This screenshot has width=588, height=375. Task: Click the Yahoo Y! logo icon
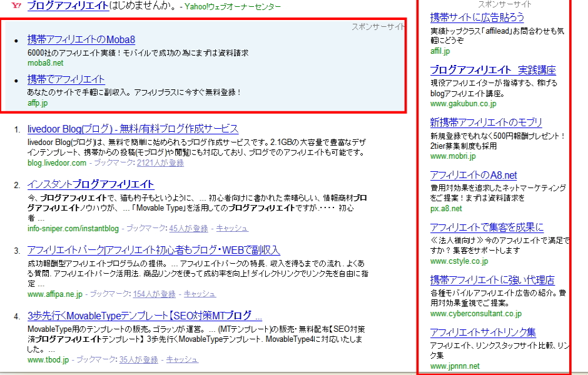point(16,5)
